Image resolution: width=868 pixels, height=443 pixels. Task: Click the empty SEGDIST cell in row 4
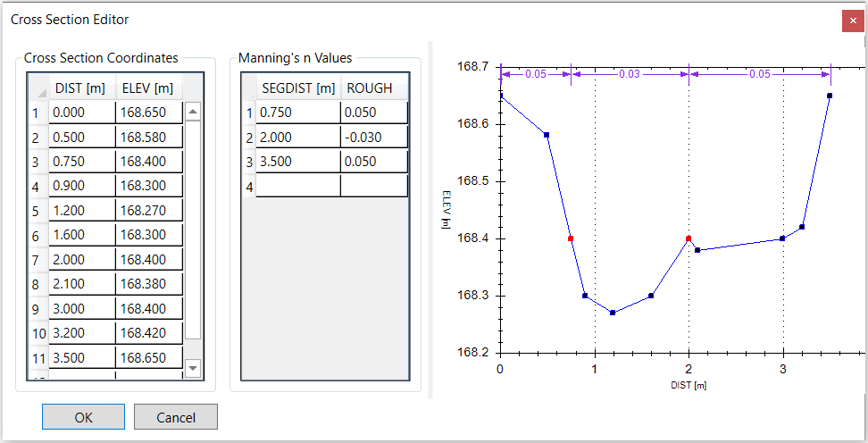[x=298, y=186]
